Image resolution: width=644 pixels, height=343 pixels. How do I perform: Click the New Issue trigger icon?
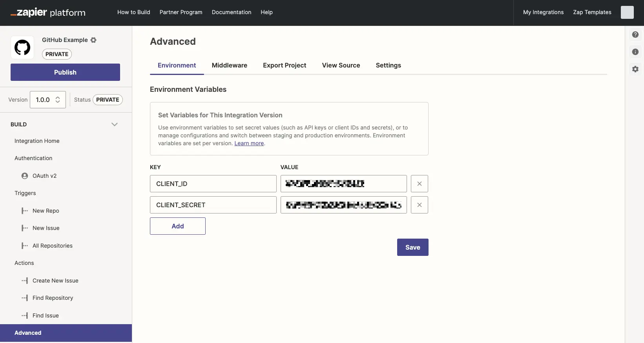(x=25, y=228)
